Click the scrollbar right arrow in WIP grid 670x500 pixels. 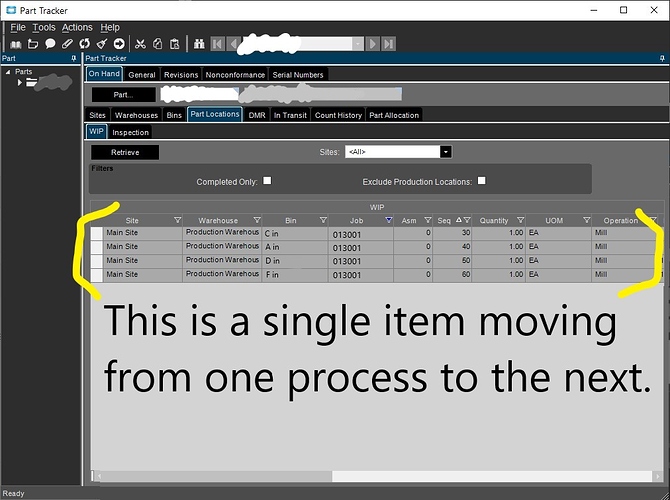pyautogui.click(x=658, y=476)
